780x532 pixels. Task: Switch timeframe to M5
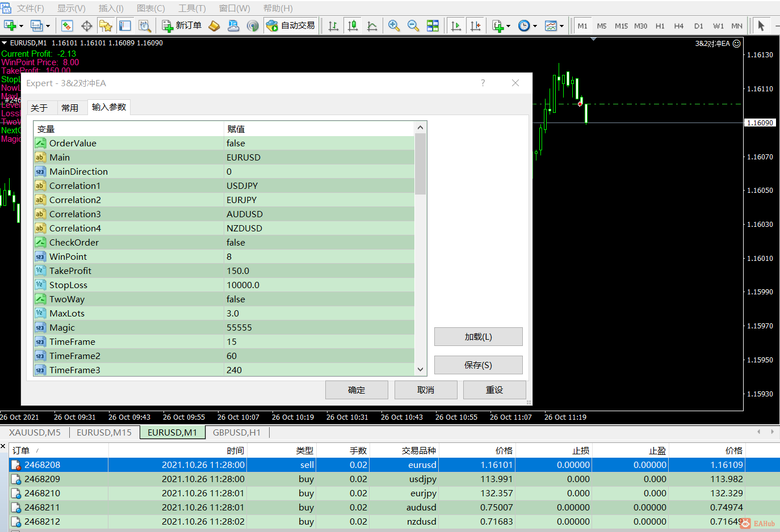pos(602,26)
